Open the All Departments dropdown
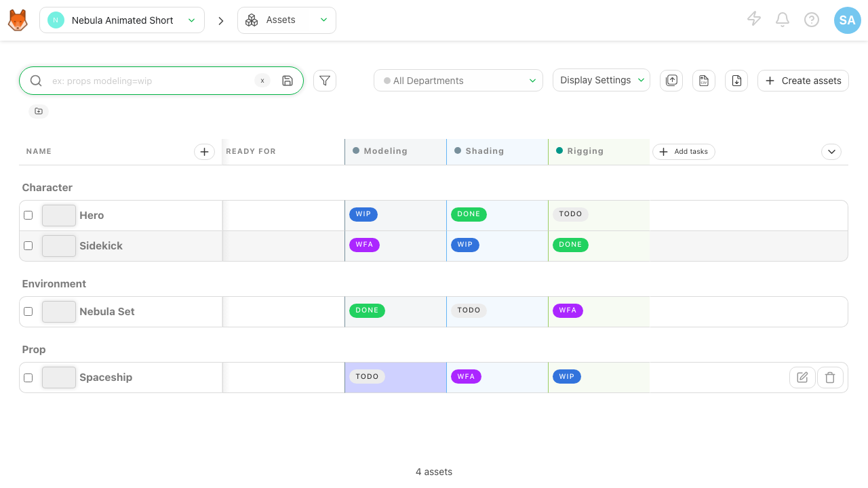The height and width of the screenshot is (488, 868). tap(458, 81)
